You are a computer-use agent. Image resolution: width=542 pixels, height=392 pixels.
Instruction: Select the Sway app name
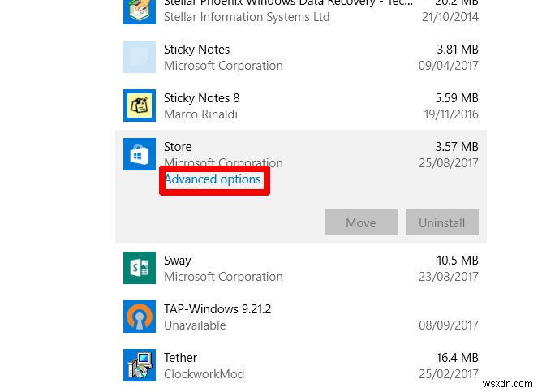pyautogui.click(x=178, y=261)
